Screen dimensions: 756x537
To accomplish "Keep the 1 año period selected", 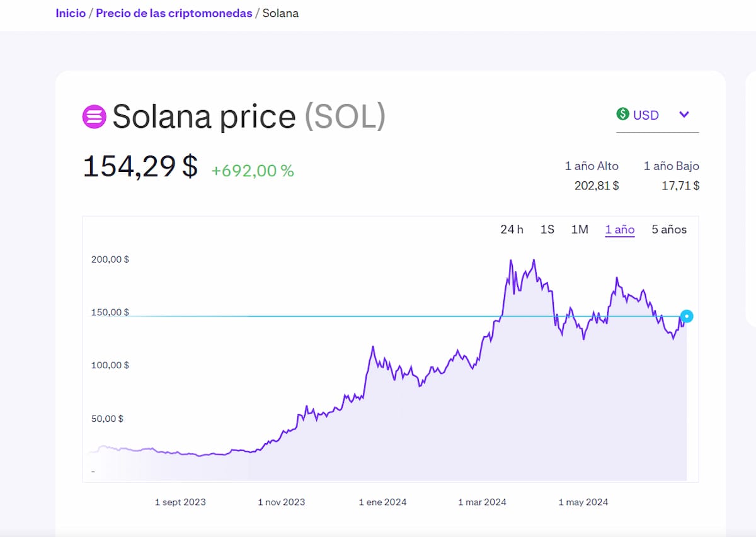I will [x=619, y=229].
